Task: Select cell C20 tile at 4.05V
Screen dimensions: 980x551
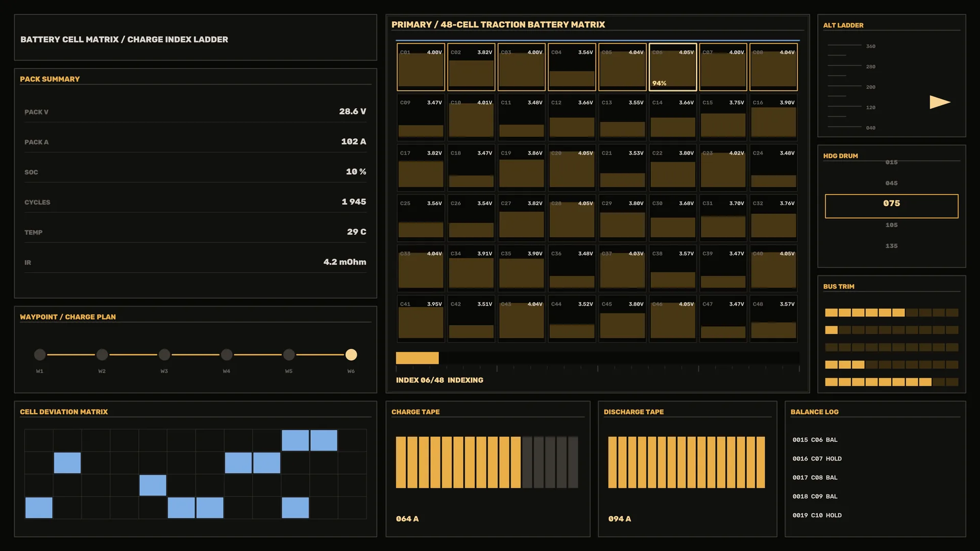Action: coord(572,168)
